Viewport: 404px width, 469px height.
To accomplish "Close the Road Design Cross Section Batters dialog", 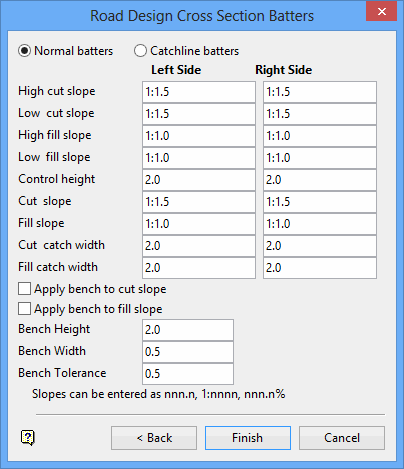I will coord(381,12).
